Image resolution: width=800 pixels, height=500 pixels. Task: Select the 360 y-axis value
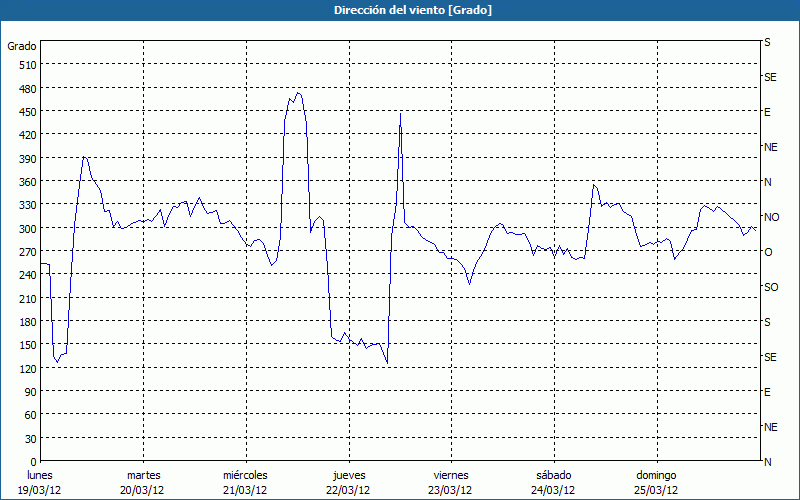click(28, 182)
